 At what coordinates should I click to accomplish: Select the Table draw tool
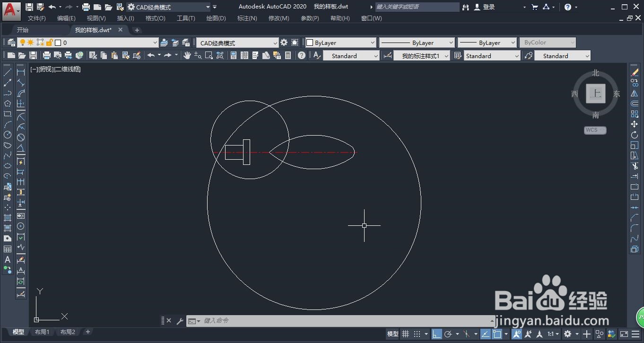click(x=8, y=249)
